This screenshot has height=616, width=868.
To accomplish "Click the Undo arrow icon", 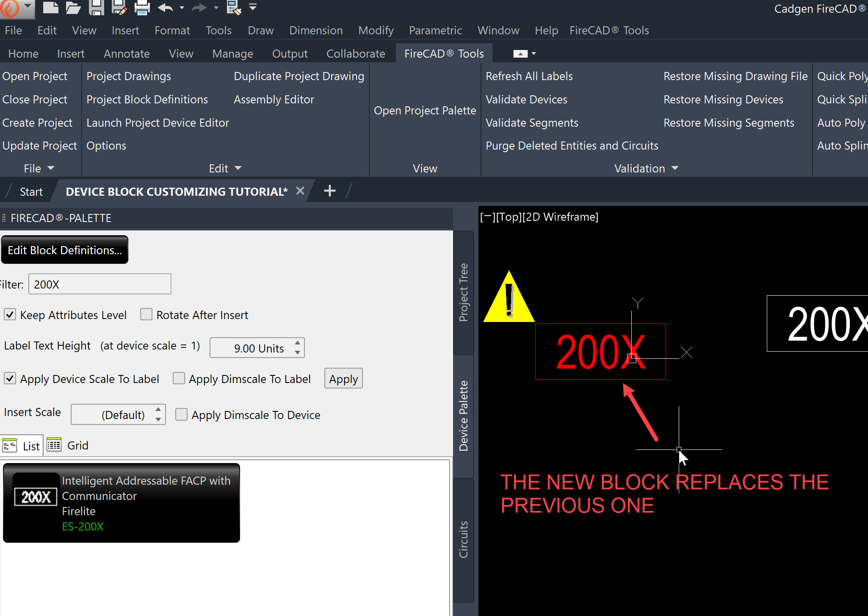I will point(165,8).
